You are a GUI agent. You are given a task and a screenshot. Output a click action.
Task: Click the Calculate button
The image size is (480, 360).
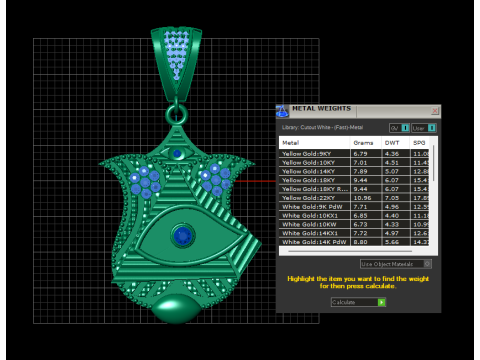(x=358, y=302)
